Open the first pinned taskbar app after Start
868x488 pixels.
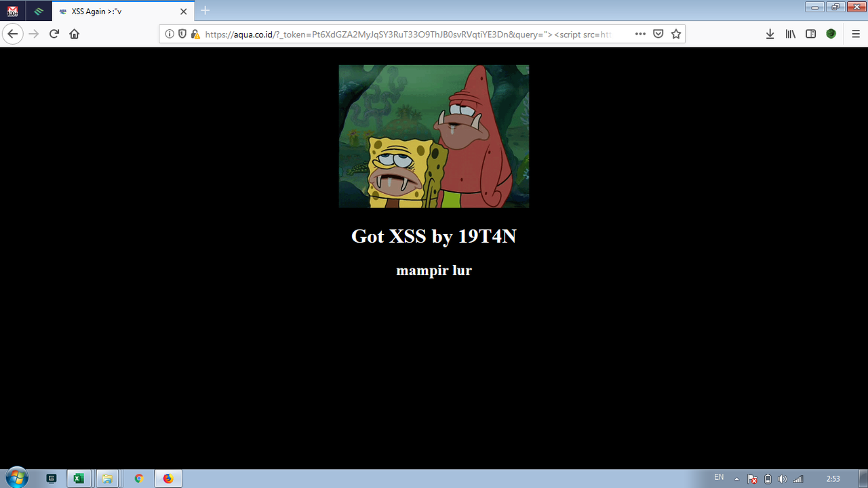click(x=52, y=479)
